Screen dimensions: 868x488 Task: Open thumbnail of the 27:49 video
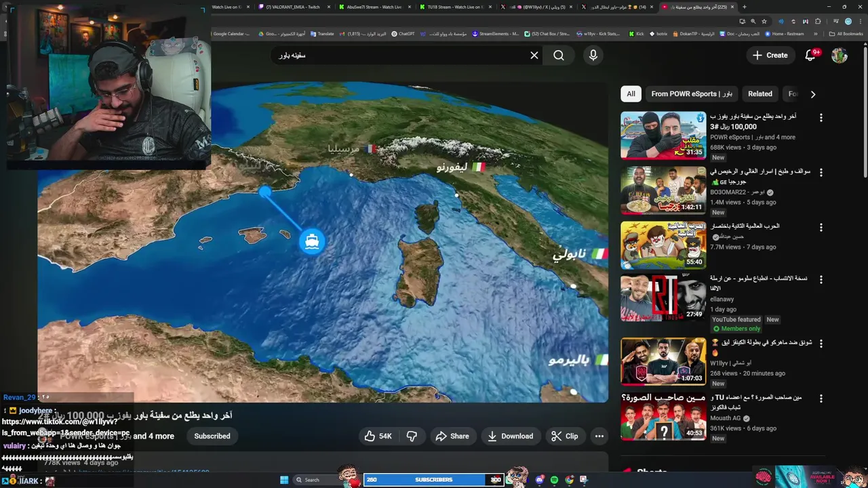point(663,298)
